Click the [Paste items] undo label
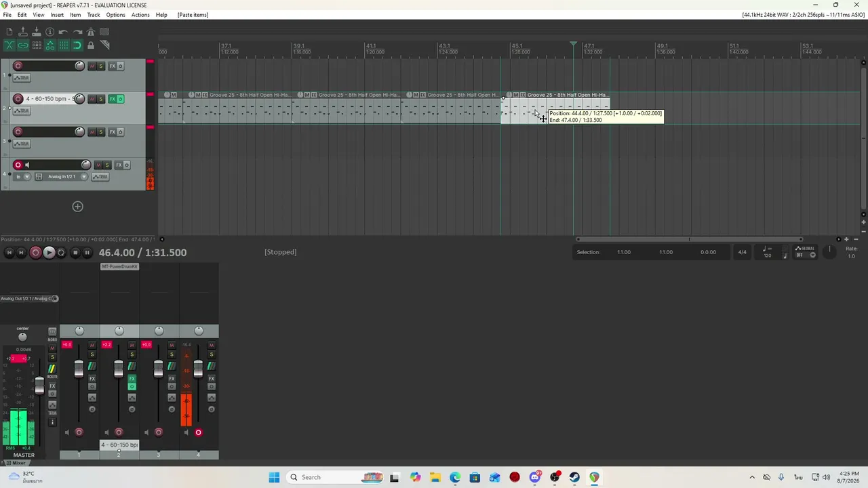Image resolution: width=868 pixels, height=488 pixels. [x=193, y=15]
